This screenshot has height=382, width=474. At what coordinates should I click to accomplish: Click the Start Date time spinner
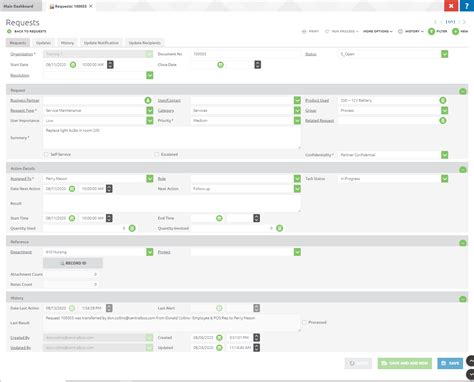(x=110, y=65)
